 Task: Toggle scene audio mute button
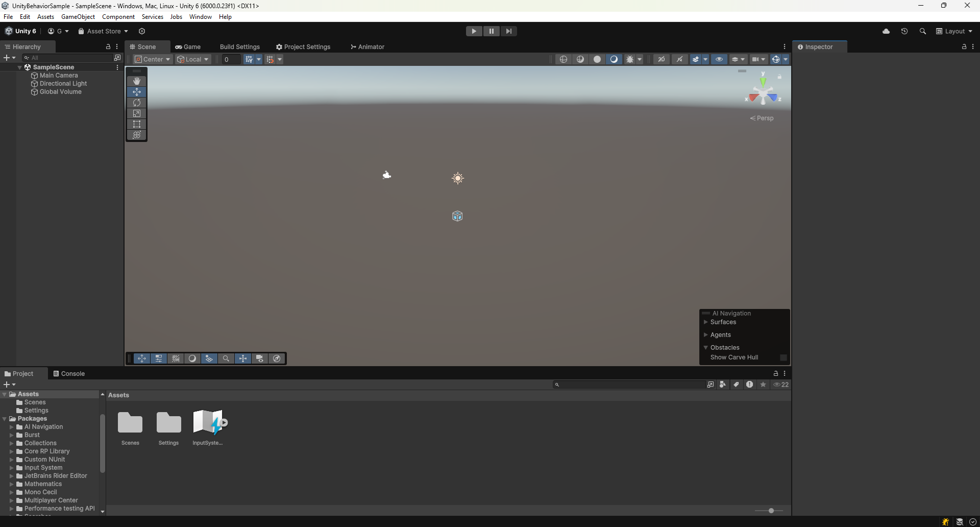click(679, 59)
